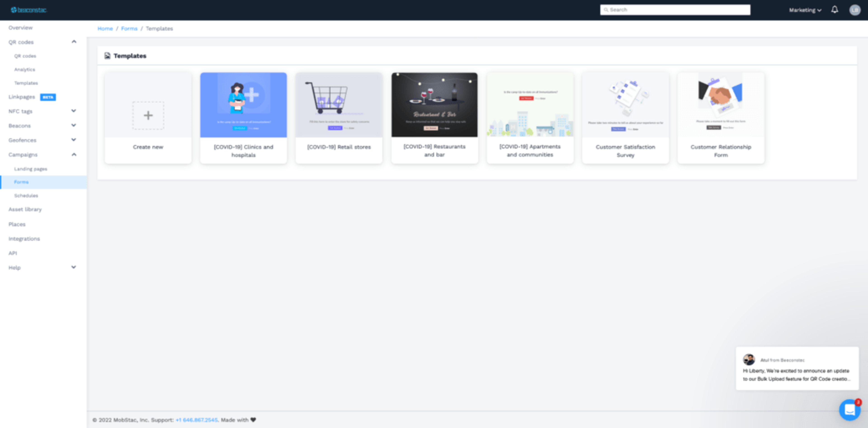Screen dimensions: 868x428
Task: Click the Beaconstac logo
Action: 29,10
